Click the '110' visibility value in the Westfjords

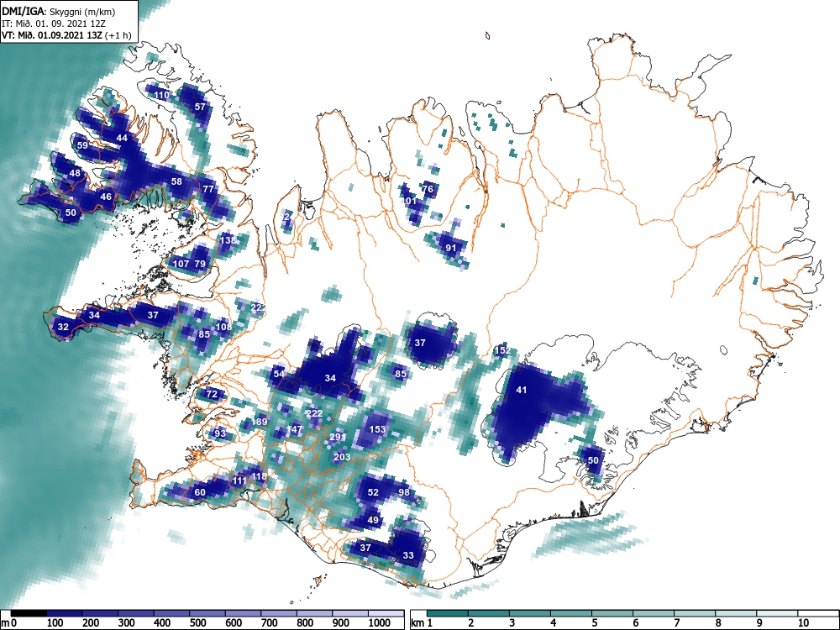point(162,96)
